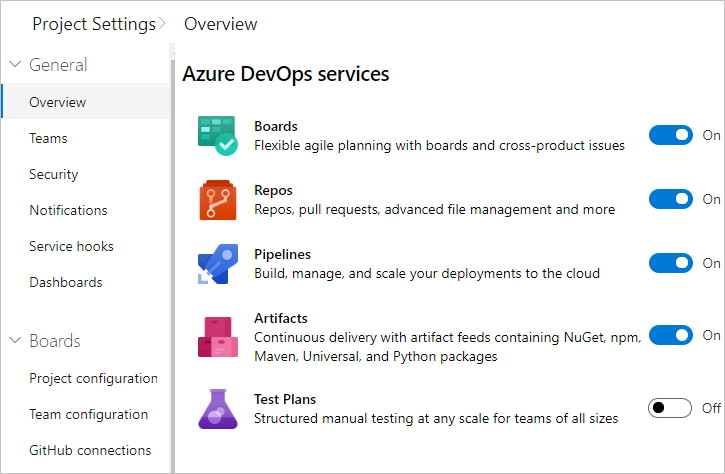
Task: Enable the Test Plans toggle
Action: (670, 408)
